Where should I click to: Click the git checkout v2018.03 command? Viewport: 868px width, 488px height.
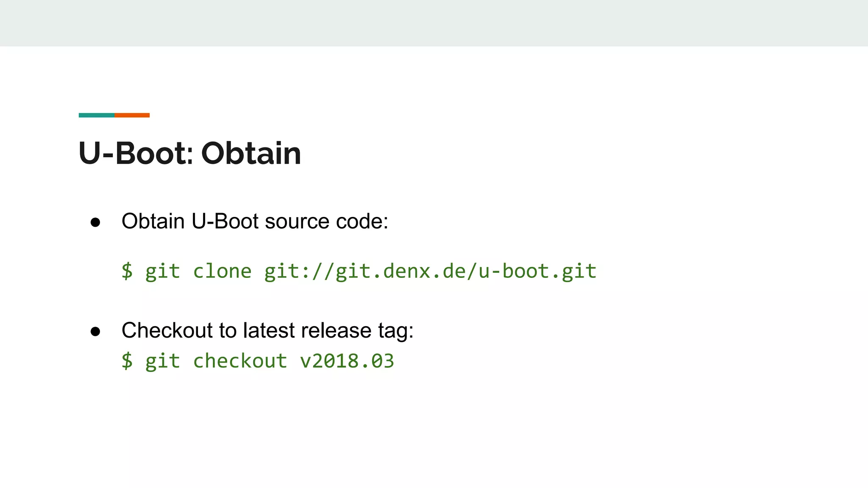pyautogui.click(x=258, y=361)
